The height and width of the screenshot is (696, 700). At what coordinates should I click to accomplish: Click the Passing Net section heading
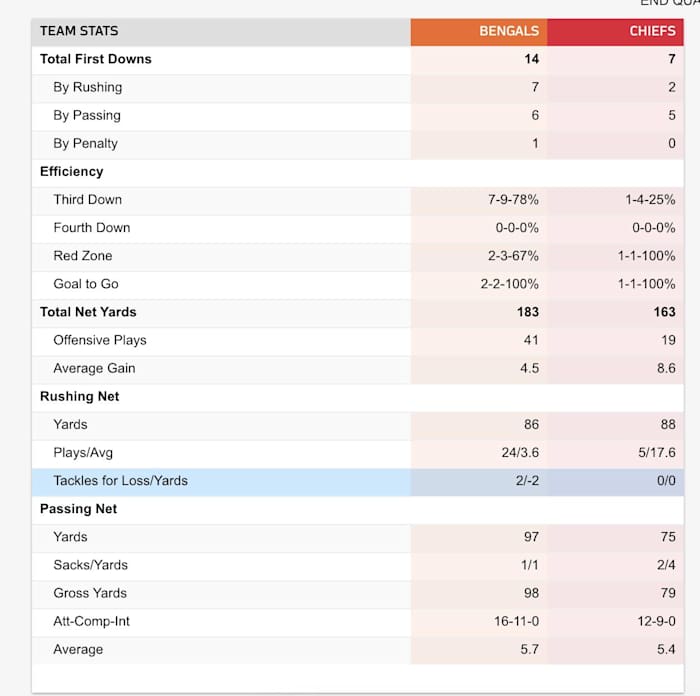pyautogui.click(x=78, y=509)
